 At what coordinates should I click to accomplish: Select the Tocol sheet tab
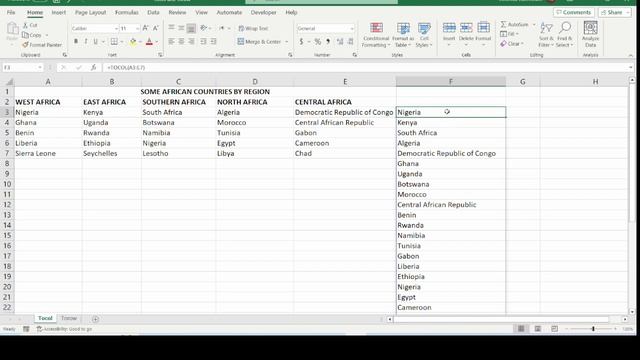45,318
